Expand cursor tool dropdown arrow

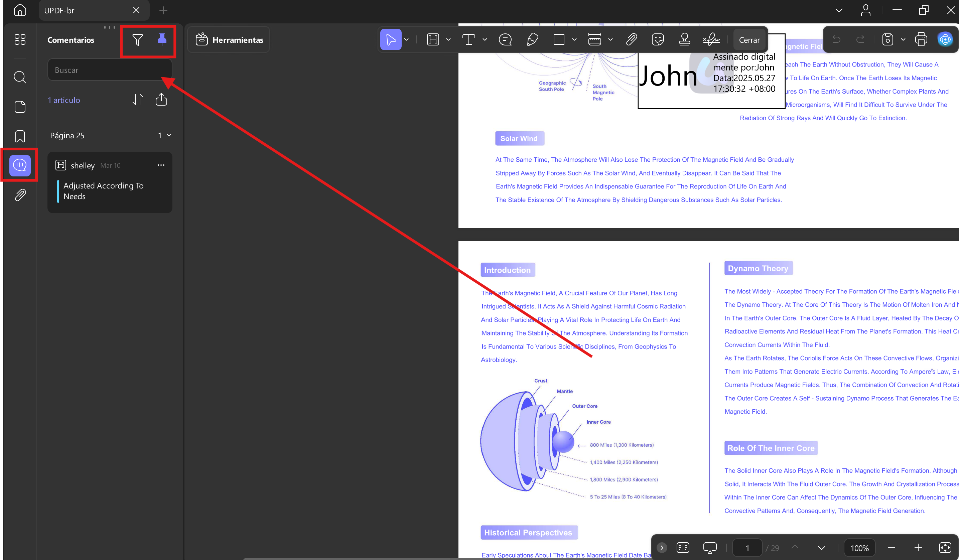click(406, 39)
